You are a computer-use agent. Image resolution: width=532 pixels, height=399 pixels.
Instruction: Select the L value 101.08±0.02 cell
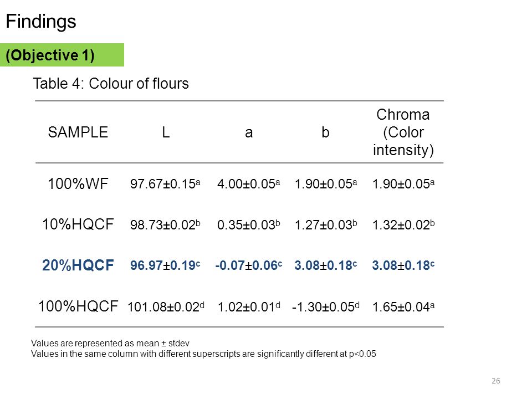pos(166,306)
